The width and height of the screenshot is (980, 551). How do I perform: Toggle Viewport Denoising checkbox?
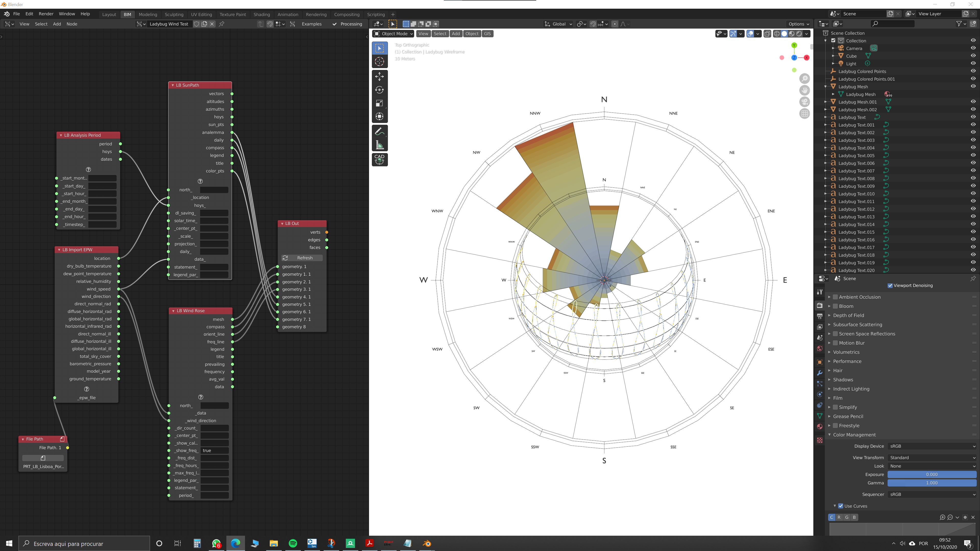tap(890, 286)
